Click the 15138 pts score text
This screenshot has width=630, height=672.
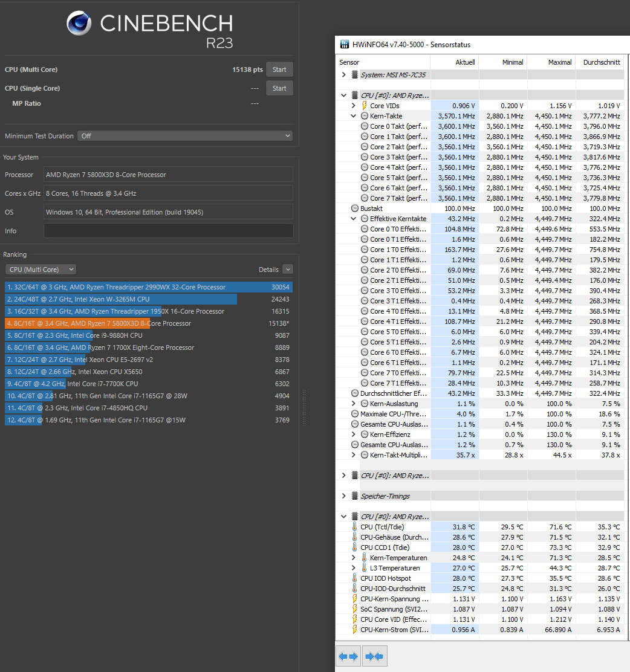click(x=247, y=69)
